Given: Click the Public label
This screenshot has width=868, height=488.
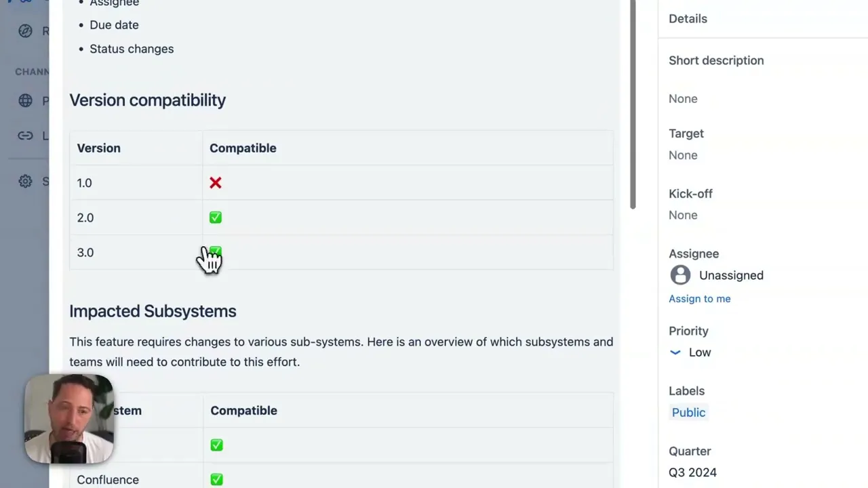Looking at the screenshot, I should (x=688, y=413).
